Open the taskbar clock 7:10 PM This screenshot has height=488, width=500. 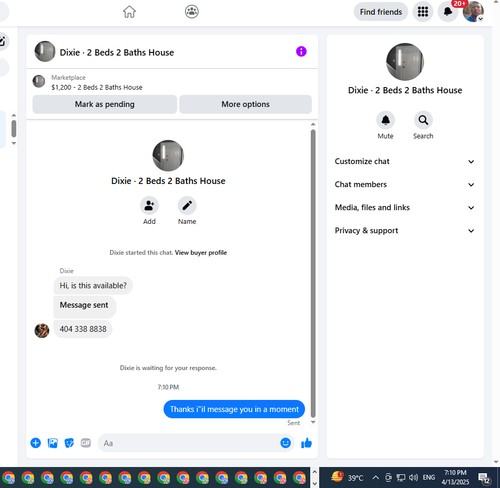coord(455,477)
